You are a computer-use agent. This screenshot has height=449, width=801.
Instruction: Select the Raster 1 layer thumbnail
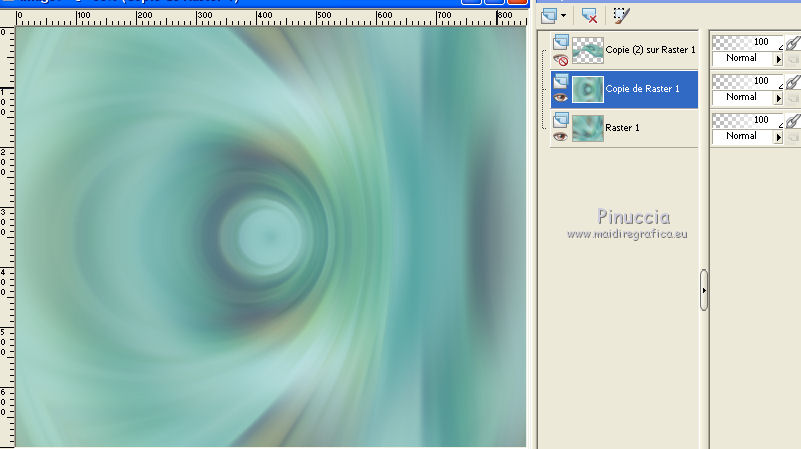(587, 128)
